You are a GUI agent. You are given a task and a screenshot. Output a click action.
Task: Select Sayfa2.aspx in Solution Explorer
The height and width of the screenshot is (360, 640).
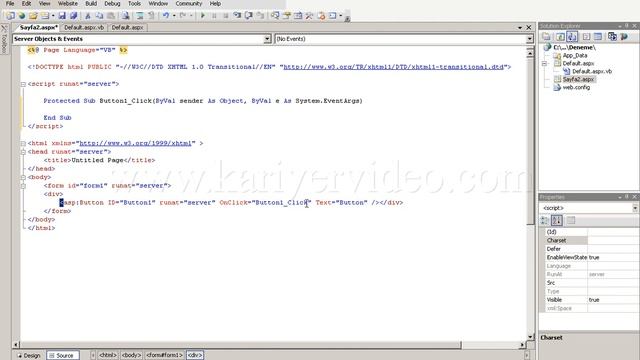(x=578, y=80)
